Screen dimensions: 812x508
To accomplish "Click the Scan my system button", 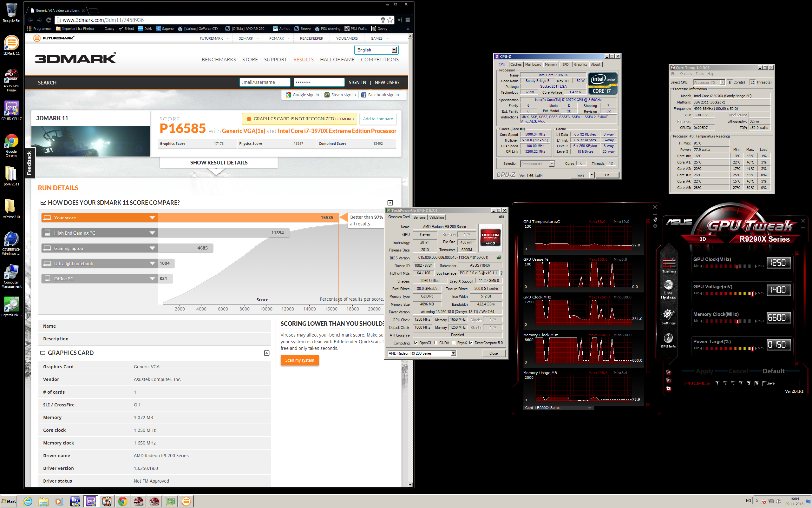I will 300,360.
